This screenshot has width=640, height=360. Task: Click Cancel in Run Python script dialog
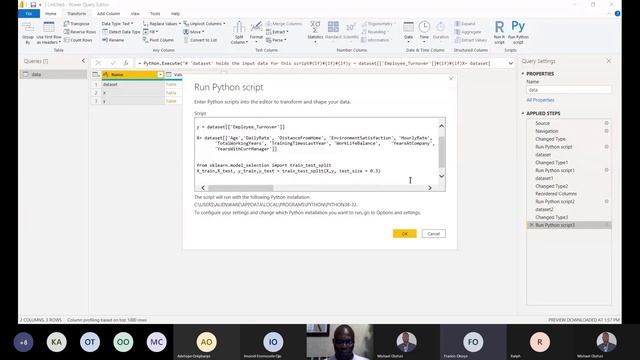tap(433, 233)
